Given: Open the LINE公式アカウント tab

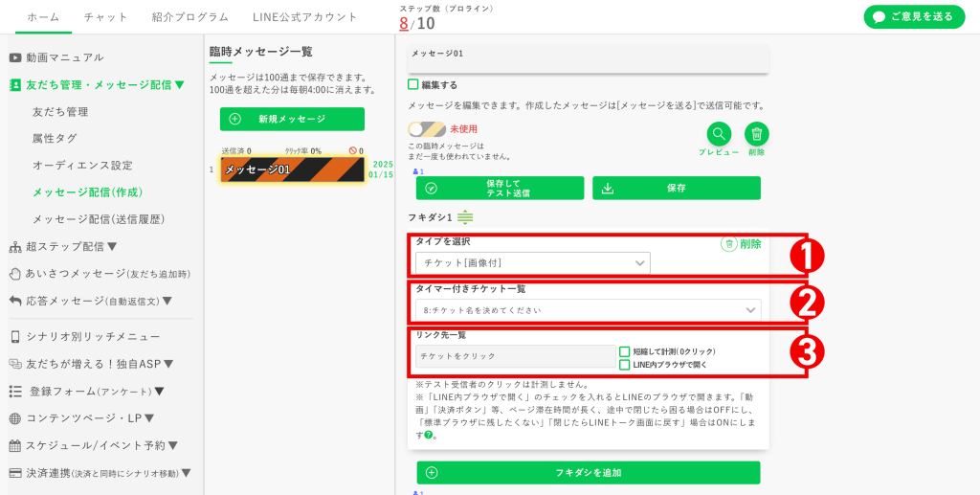Looking at the screenshot, I should click(x=305, y=17).
